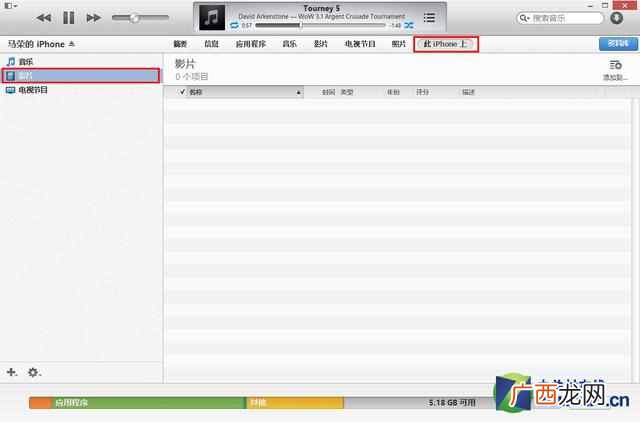The height and width of the screenshot is (423, 640).
Task: Switch to the 照片 tab
Action: [398, 44]
